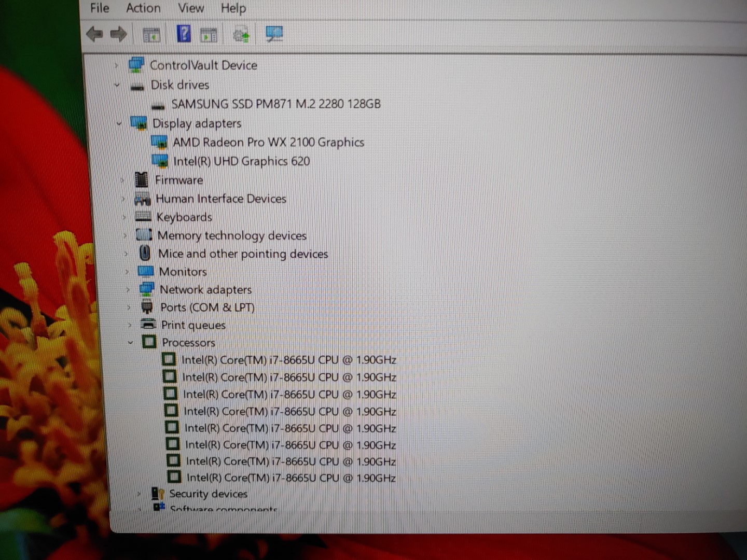
Task: Click the Update driver toolbar icon
Action: (x=241, y=35)
